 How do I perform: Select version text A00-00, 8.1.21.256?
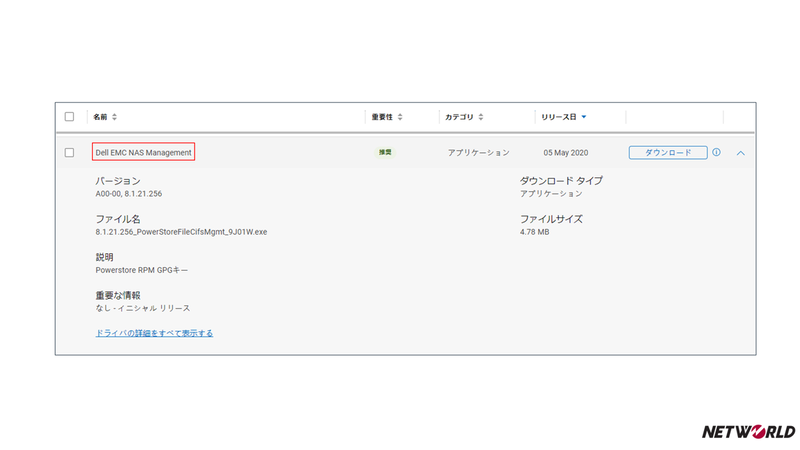pos(129,194)
